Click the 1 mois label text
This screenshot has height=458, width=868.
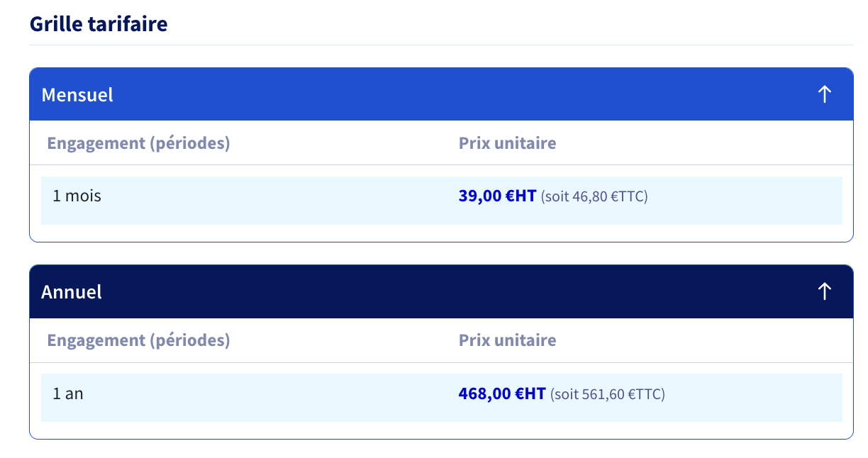pos(77,196)
